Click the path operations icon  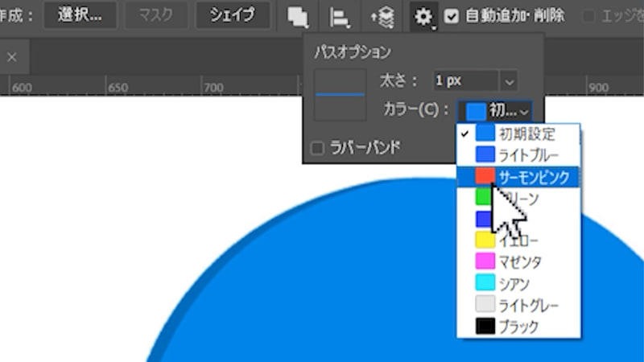point(298,15)
